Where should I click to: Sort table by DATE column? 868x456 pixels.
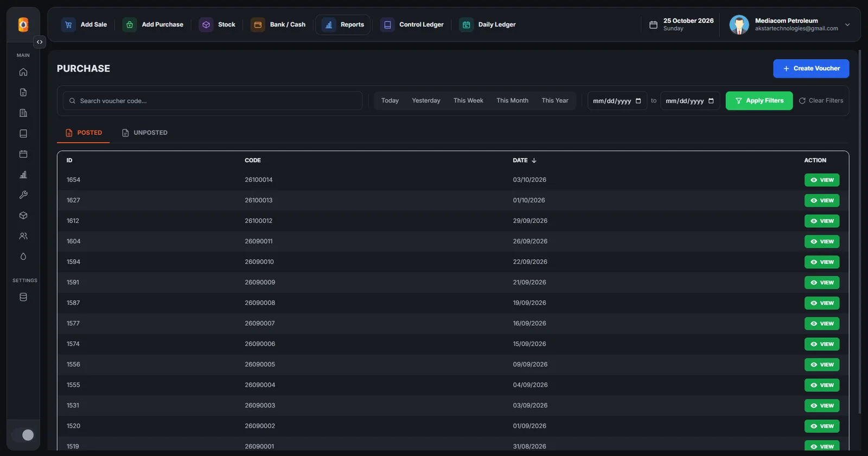coord(525,160)
